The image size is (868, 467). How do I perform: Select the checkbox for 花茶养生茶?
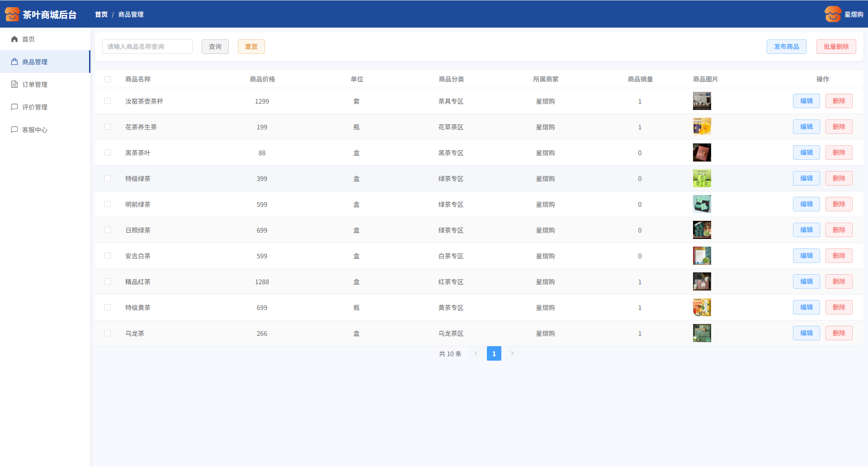(x=108, y=127)
